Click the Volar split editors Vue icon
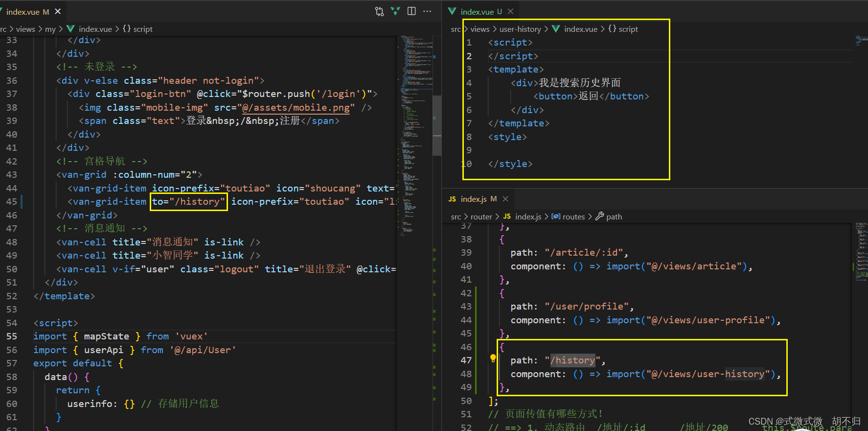 click(x=395, y=11)
